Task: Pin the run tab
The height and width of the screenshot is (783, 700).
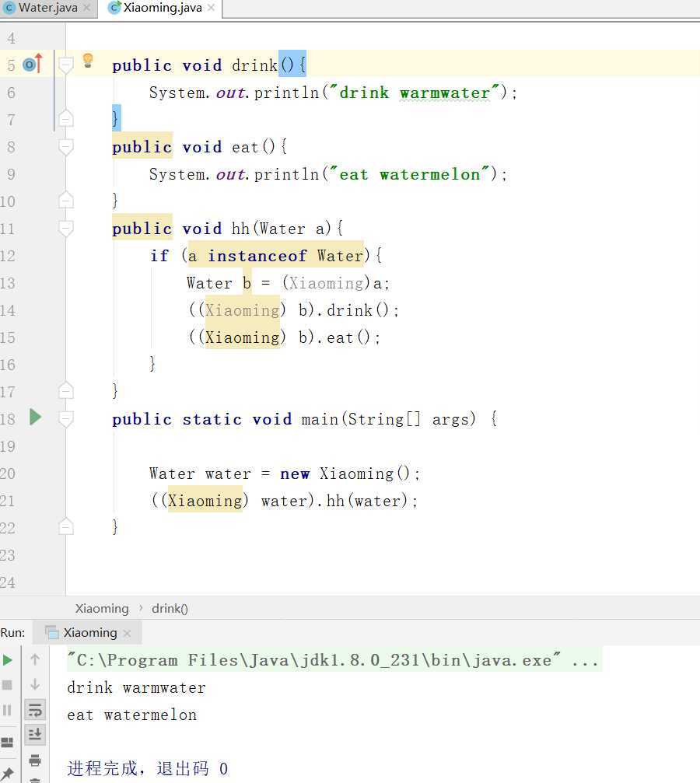Action: coord(8,774)
